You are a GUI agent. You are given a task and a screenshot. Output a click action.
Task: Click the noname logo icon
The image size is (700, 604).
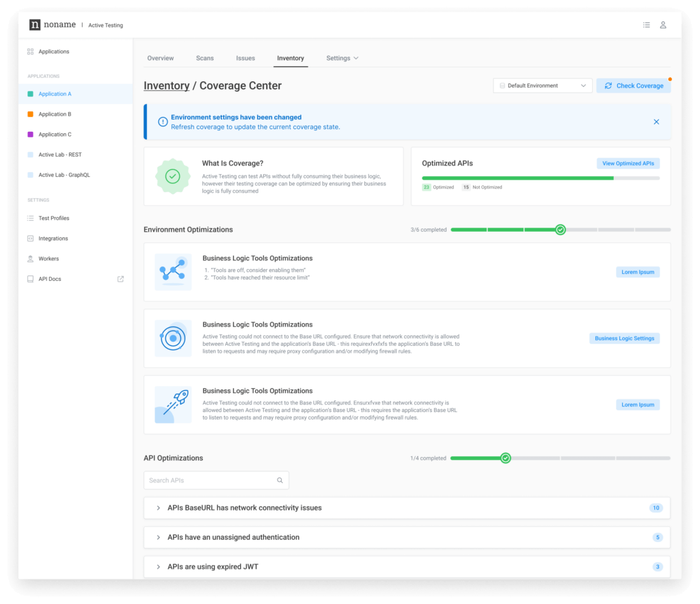point(35,25)
